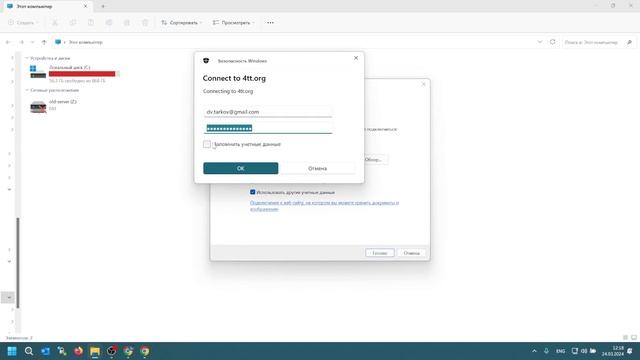The image size is (640, 360).
Task: Click the dv.tarkov@gmail.com username field
Action: (x=267, y=112)
